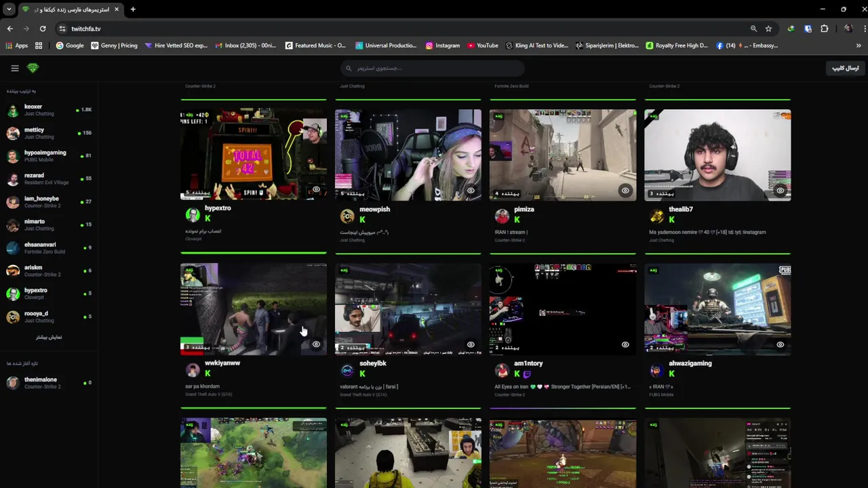This screenshot has width=868, height=488.
Task: Click eye icon on meowpish thumbnail
Action: pyautogui.click(x=471, y=190)
